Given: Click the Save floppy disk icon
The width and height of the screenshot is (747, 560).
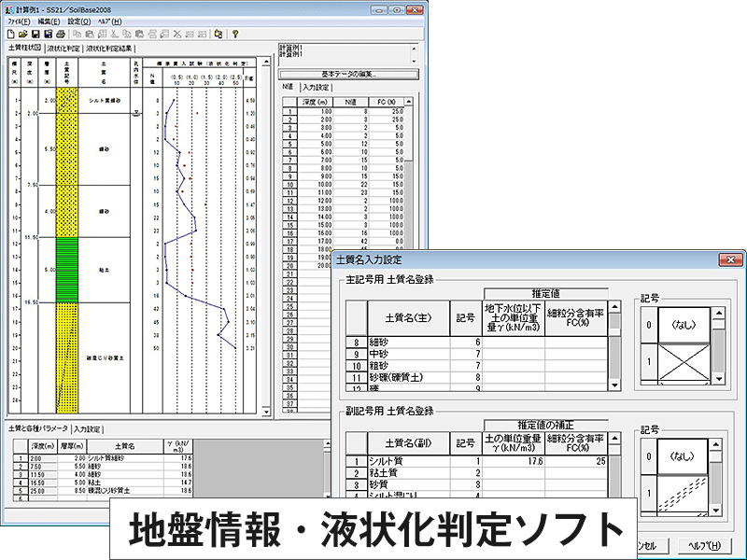Looking at the screenshot, I should click(35, 34).
